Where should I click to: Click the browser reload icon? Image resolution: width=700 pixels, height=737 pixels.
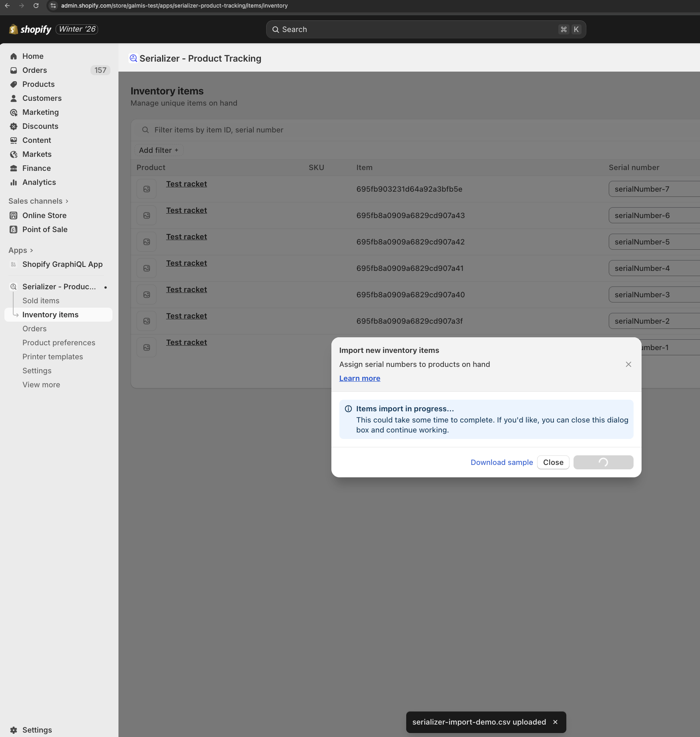coord(36,6)
